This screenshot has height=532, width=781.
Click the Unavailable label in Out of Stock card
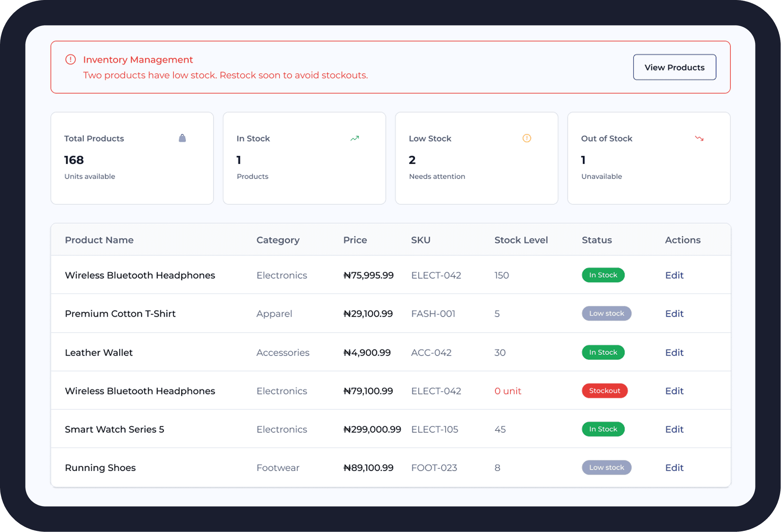coord(602,176)
